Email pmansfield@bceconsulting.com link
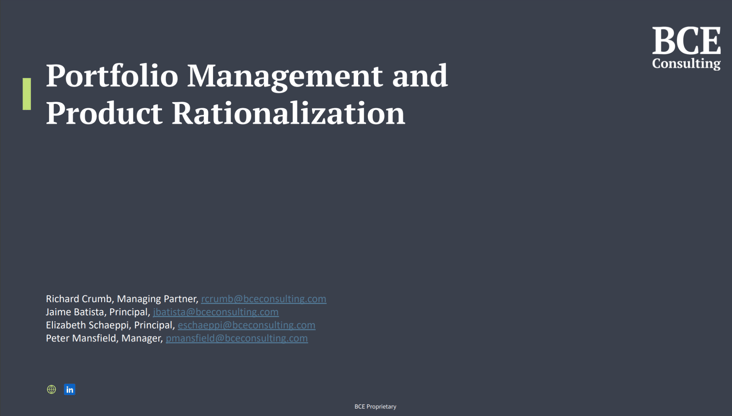This screenshot has width=732, height=416. 237,338
